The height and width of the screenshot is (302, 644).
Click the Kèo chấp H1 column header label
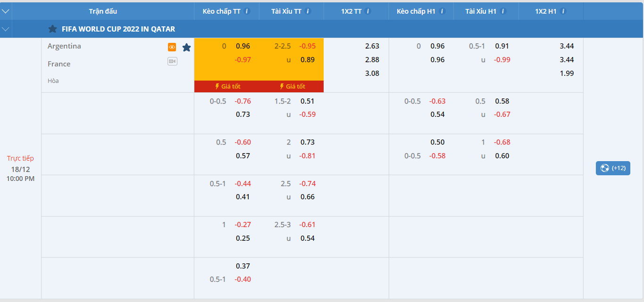pos(416,11)
